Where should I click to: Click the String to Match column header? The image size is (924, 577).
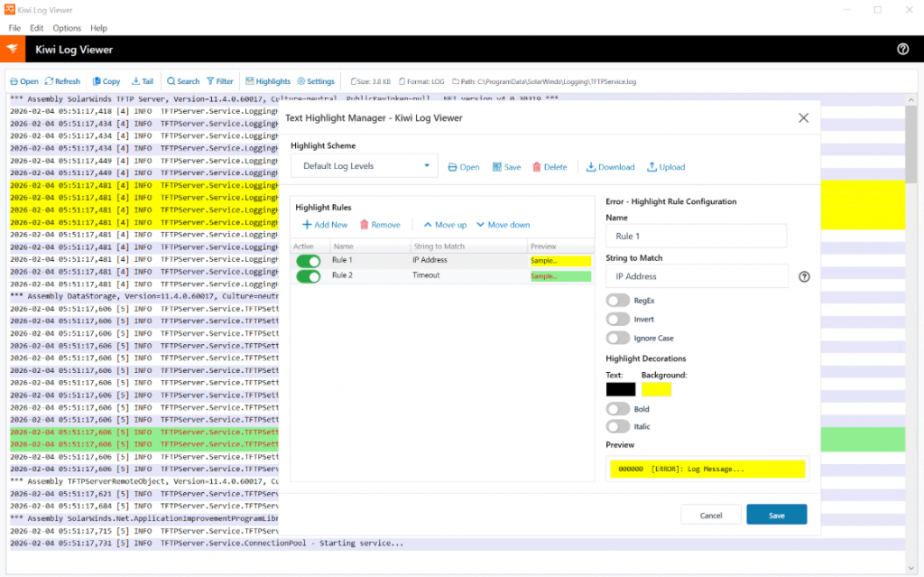point(469,246)
